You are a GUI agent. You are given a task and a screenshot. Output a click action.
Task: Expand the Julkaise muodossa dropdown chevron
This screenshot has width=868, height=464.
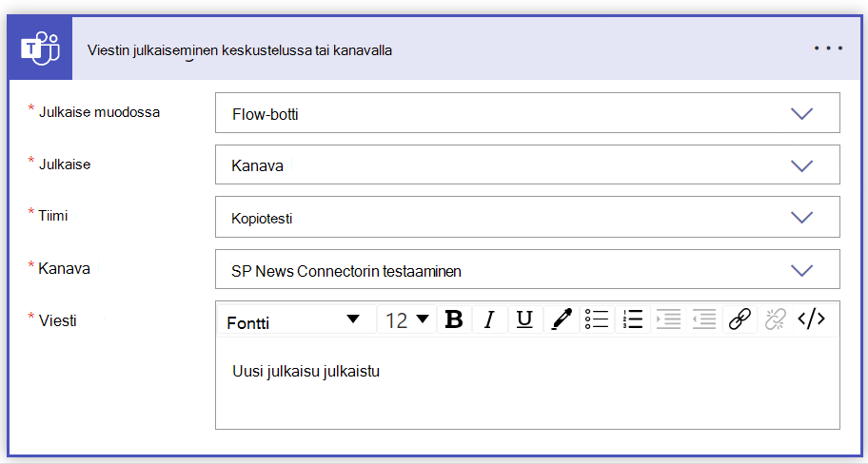[x=801, y=113]
